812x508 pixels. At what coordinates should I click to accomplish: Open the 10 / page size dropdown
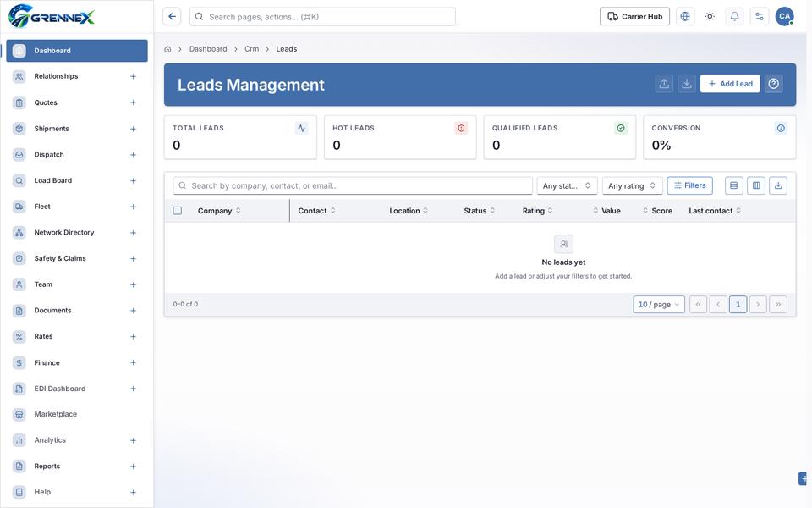pyautogui.click(x=659, y=304)
